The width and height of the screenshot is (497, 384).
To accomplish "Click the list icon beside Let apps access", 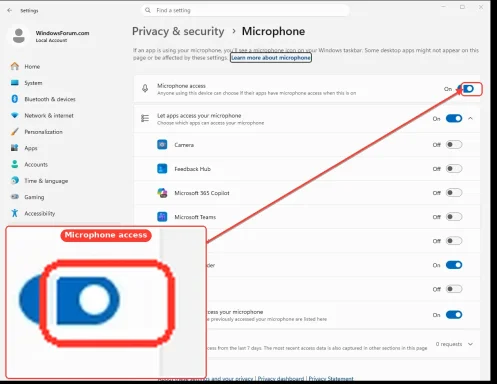I will tap(145, 118).
